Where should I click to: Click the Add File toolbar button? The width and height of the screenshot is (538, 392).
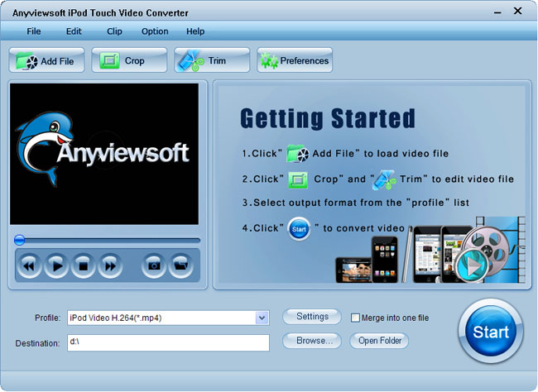(x=46, y=60)
